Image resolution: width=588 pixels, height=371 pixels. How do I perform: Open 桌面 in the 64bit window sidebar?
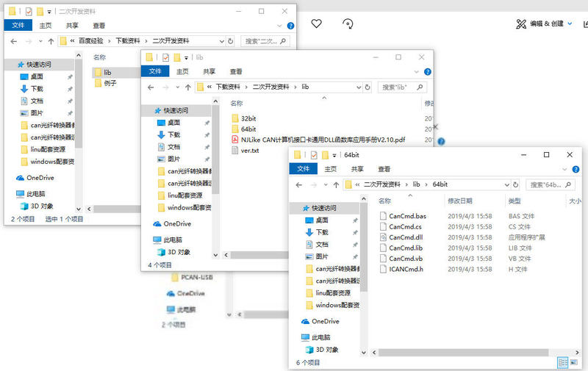pos(322,220)
